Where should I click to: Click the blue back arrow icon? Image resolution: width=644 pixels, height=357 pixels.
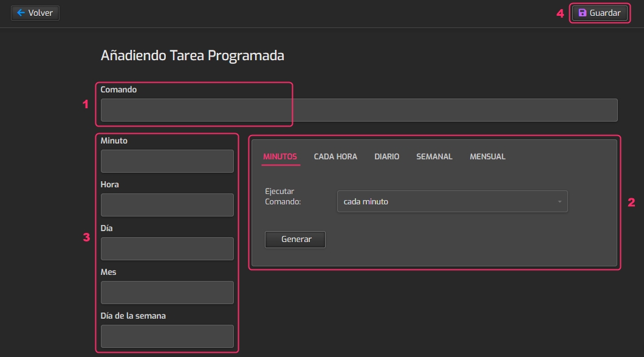click(21, 13)
